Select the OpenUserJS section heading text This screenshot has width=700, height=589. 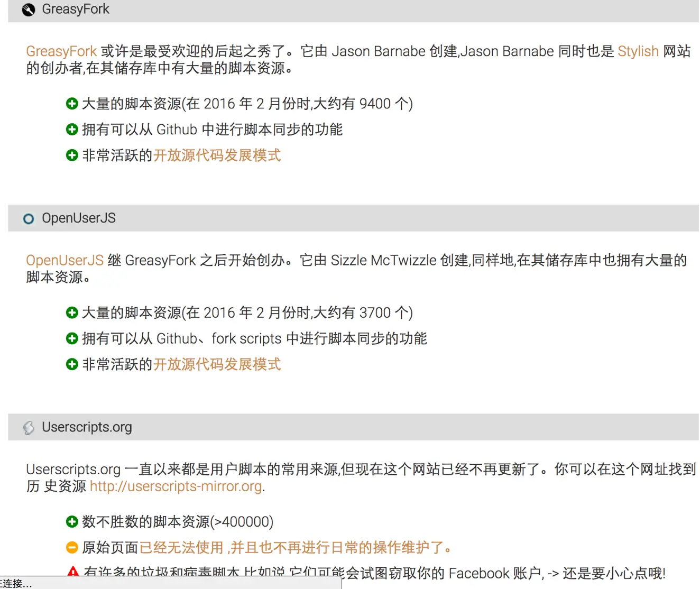point(79,218)
